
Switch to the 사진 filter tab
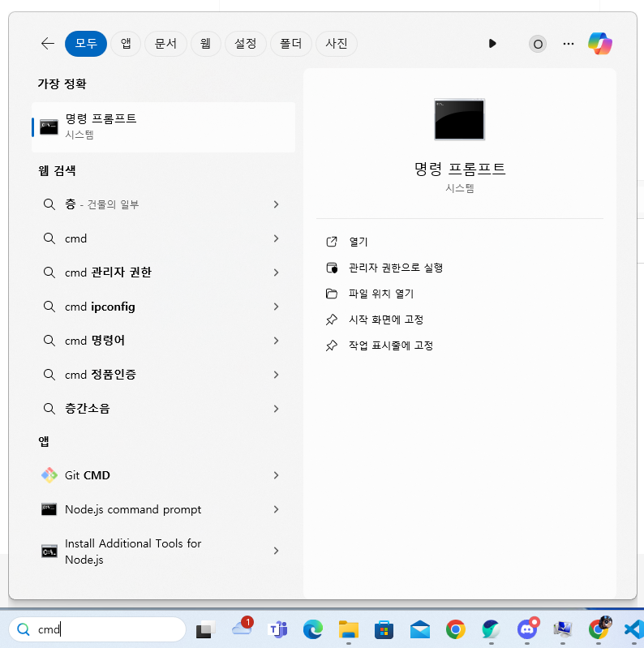click(337, 44)
